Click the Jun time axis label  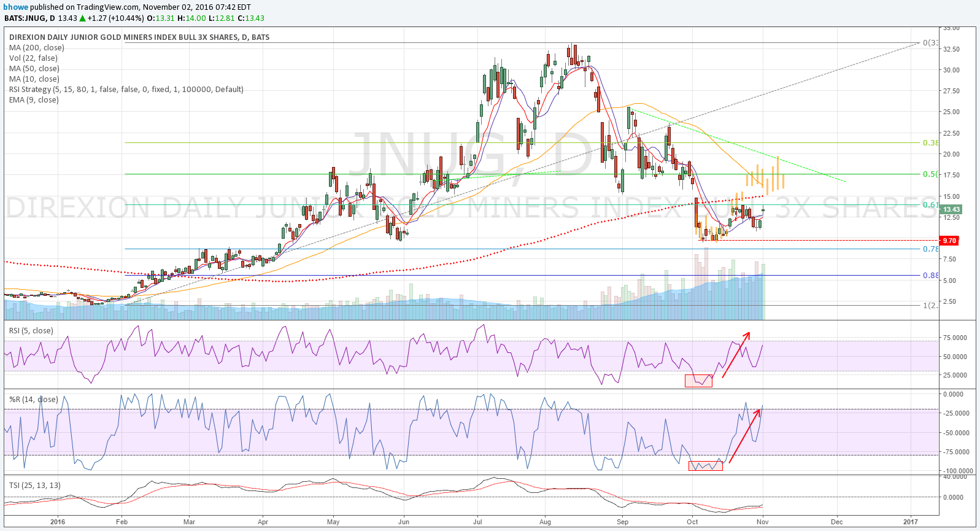pyautogui.click(x=404, y=522)
